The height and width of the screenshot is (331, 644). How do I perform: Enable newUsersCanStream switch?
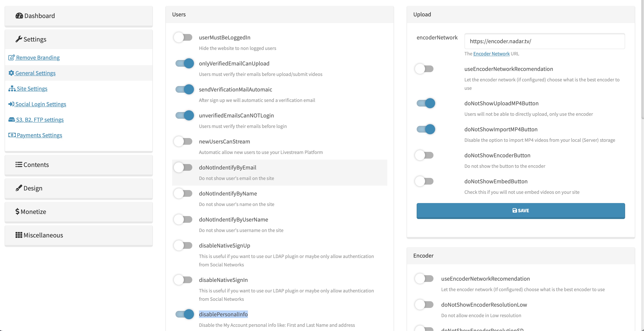point(183,141)
